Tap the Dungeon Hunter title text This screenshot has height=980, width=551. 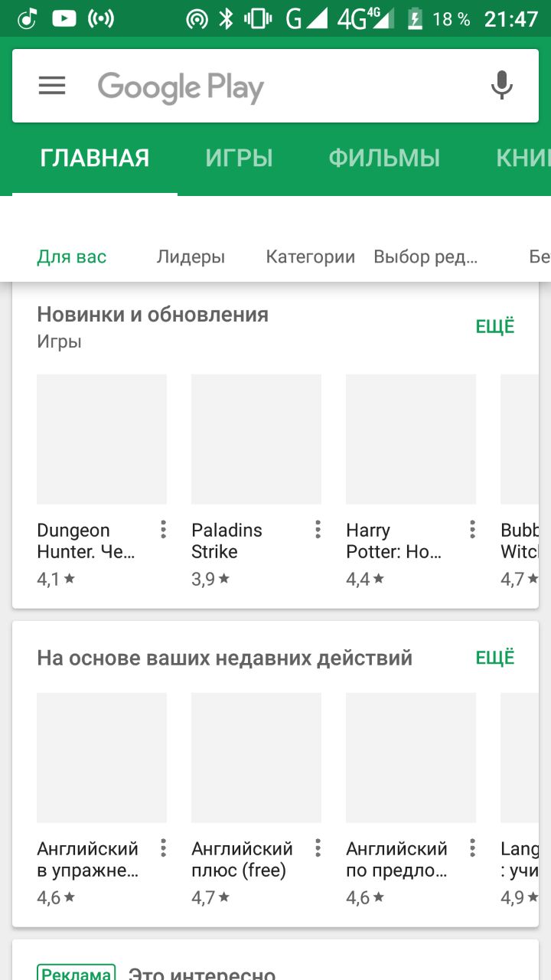click(x=86, y=541)
